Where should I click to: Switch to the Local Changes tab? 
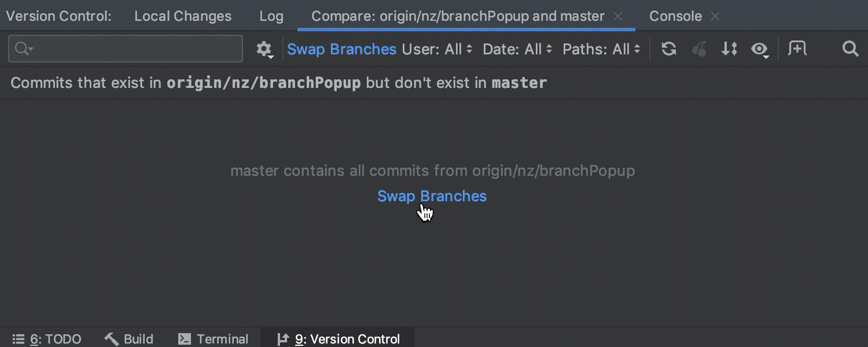tap(183, 16)
